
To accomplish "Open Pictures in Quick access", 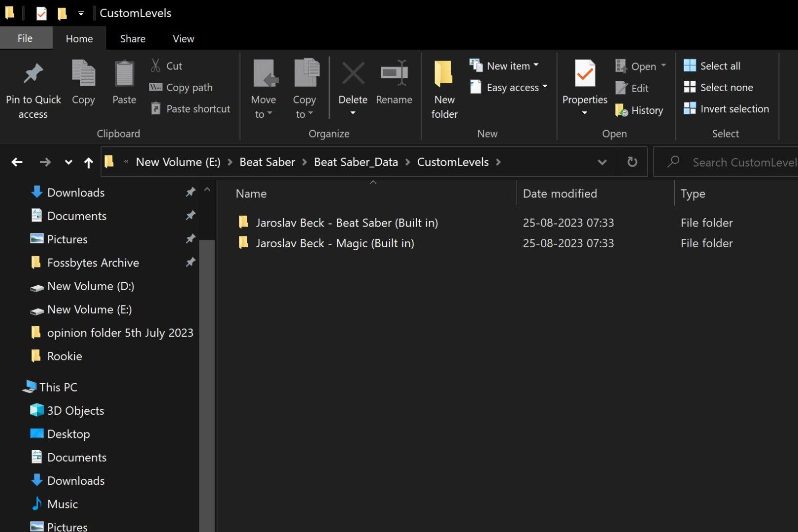I will tap(67, 239).
